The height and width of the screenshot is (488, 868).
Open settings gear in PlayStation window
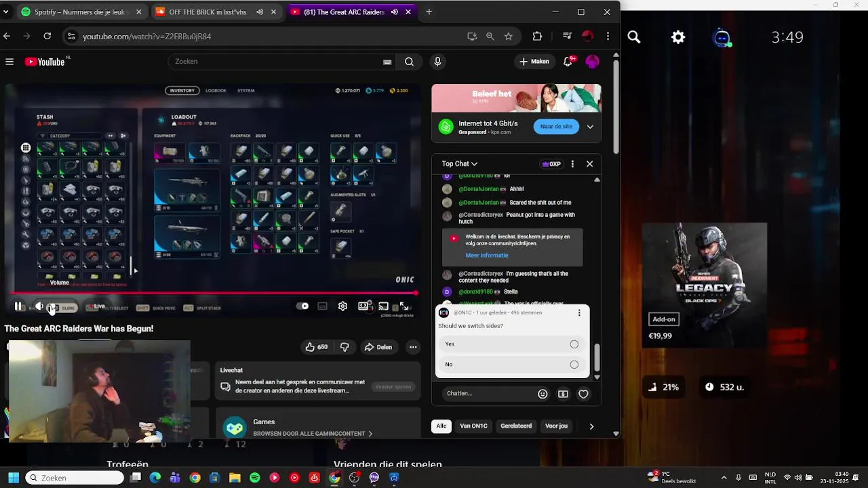(678, 37)
